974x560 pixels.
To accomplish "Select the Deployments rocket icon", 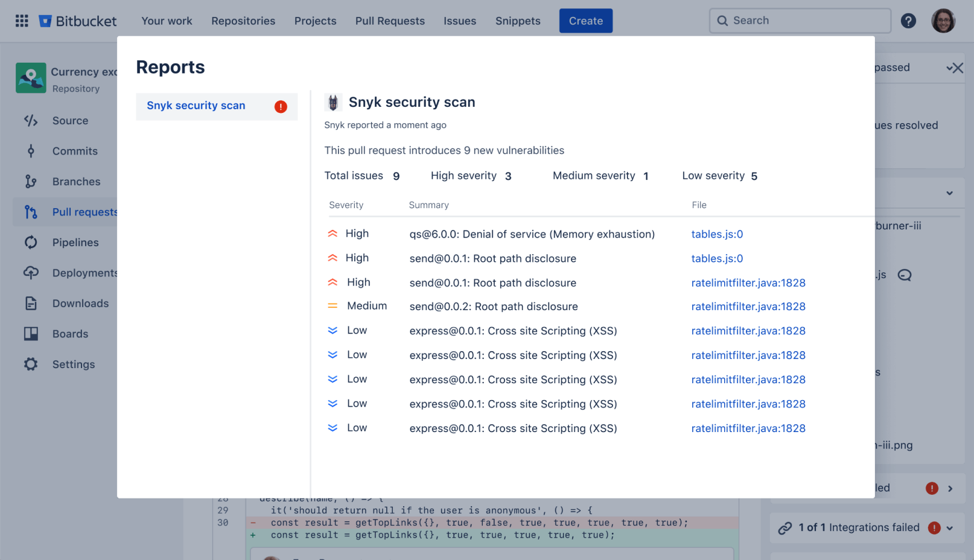I will [x=31, y=273].
